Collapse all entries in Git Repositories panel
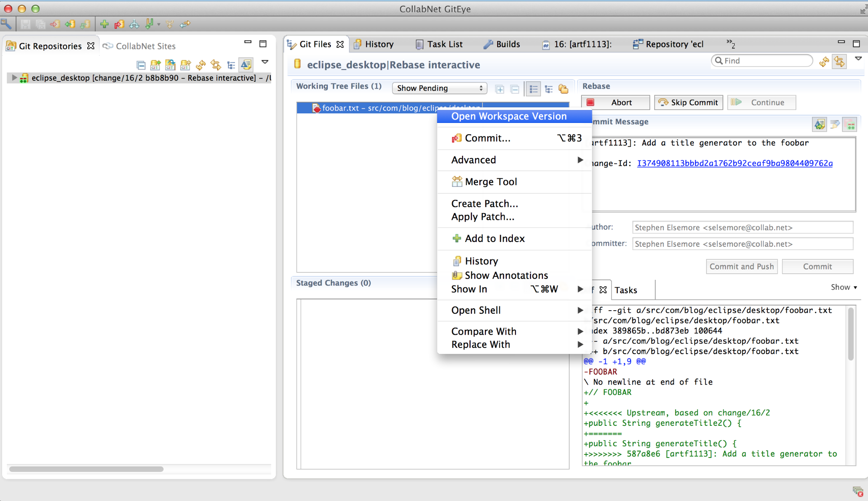The image size is (868, 501). (x=141, y=64)
